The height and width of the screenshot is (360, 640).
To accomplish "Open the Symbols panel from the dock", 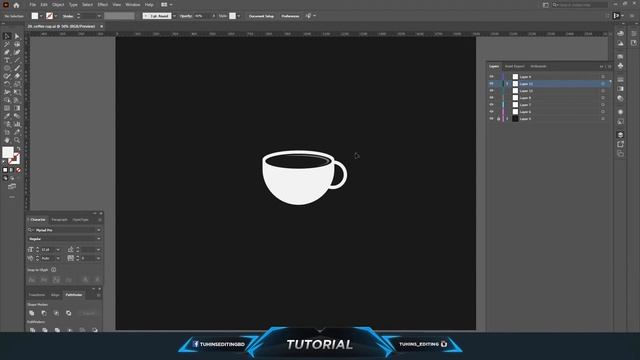I will pyautogui.click(x=620, y=66).
